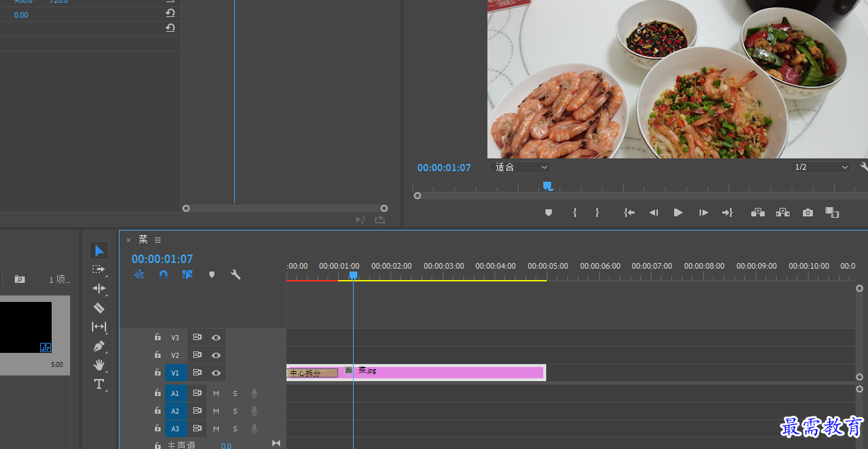The height and width of the screenshot is (449, 868).
Task: Lock video track V1
Action: 158,372
